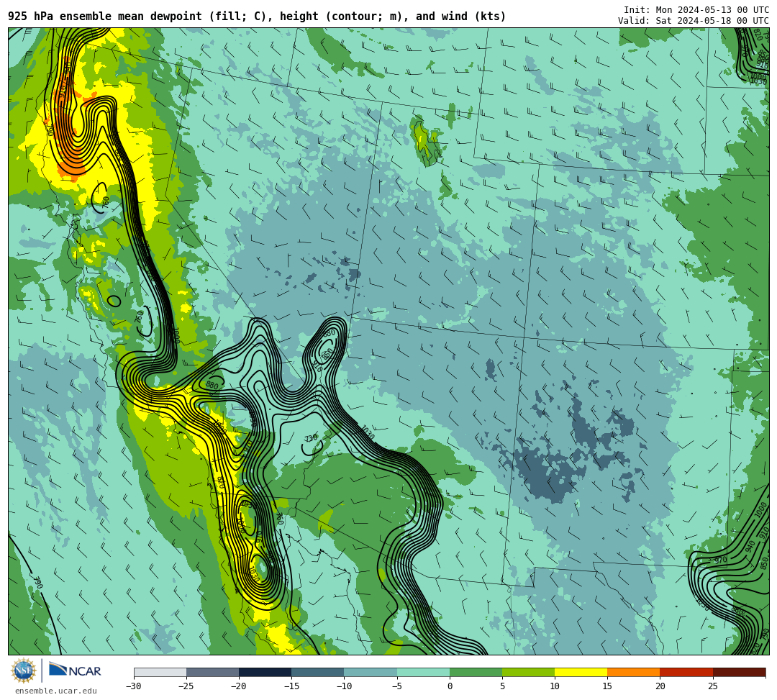Open the ensemble.ucar.edu link text
777x700 pixels.
(x=55, y=691)
